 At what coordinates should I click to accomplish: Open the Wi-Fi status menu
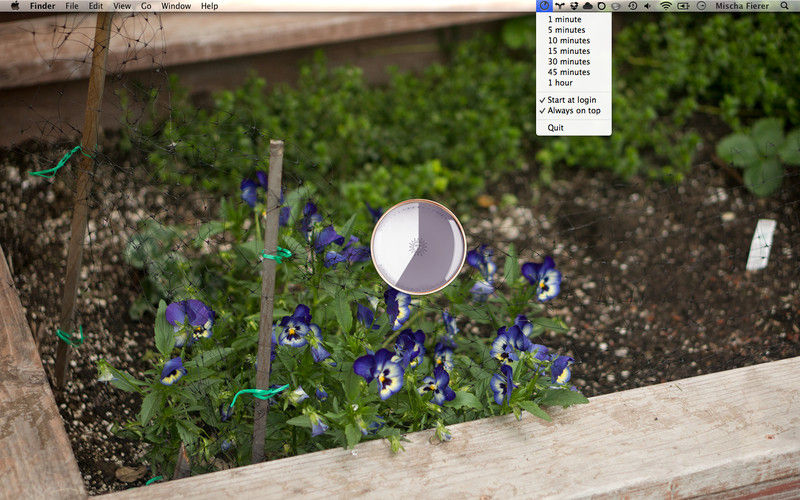tap(666, 6)
